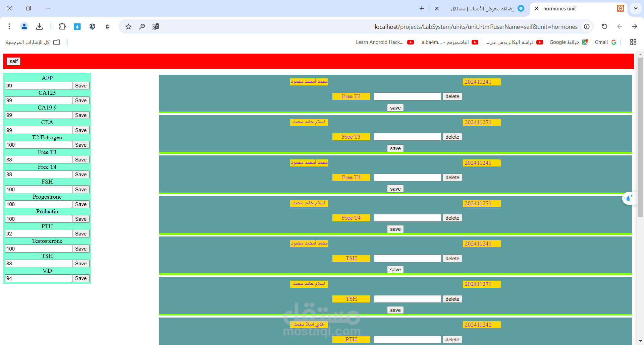Click the Progestrone input field

(x=39, y=204)
